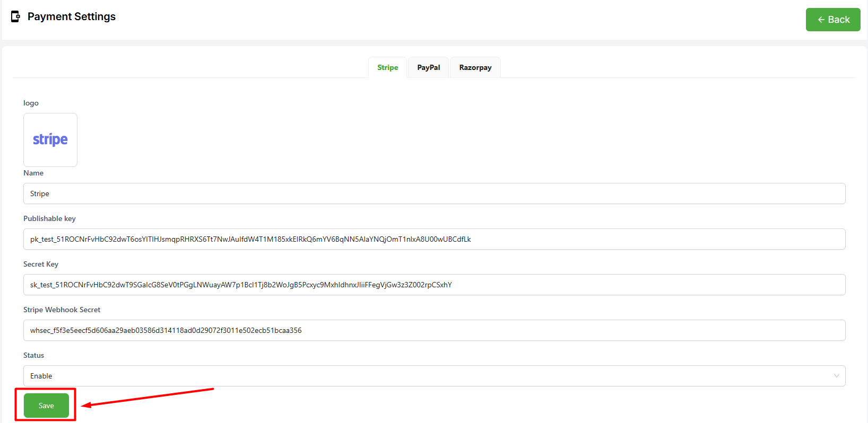868x423 pixels.
Task: Select the Secret Key input field
Action: [434, 285]
